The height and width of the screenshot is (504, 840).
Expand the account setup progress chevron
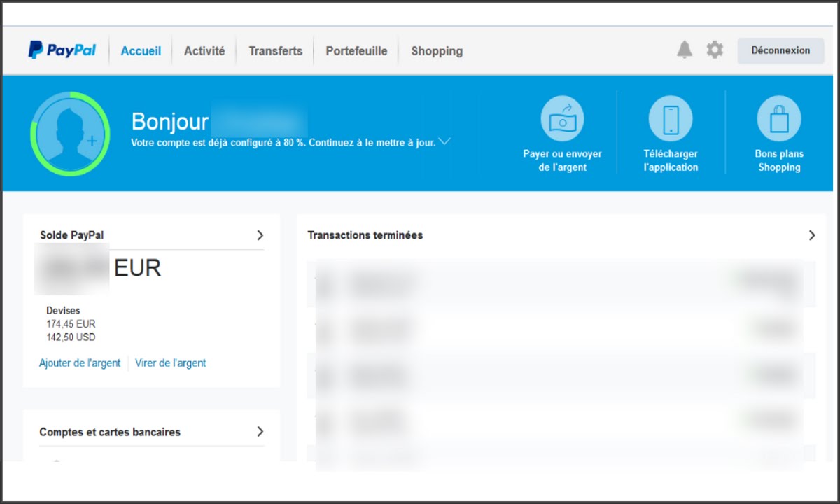pos(444,141)
